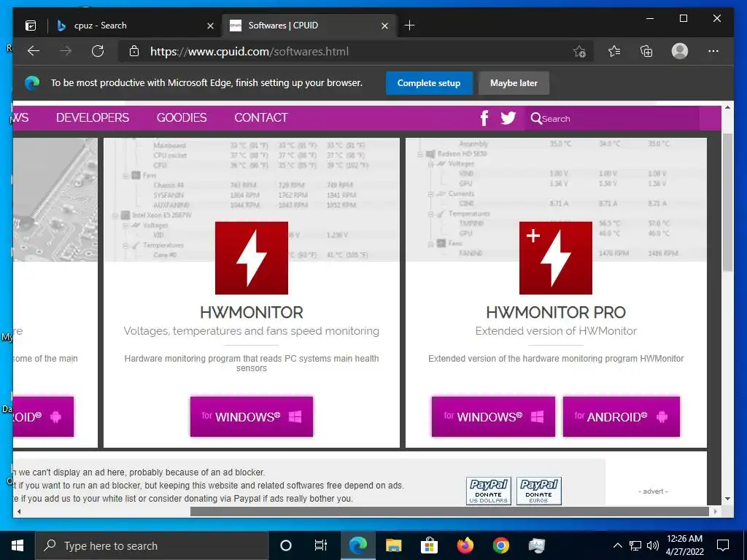The image size is (747, 560).
Task: Open a new tab with plus button
Action: (x=409, y=26)
